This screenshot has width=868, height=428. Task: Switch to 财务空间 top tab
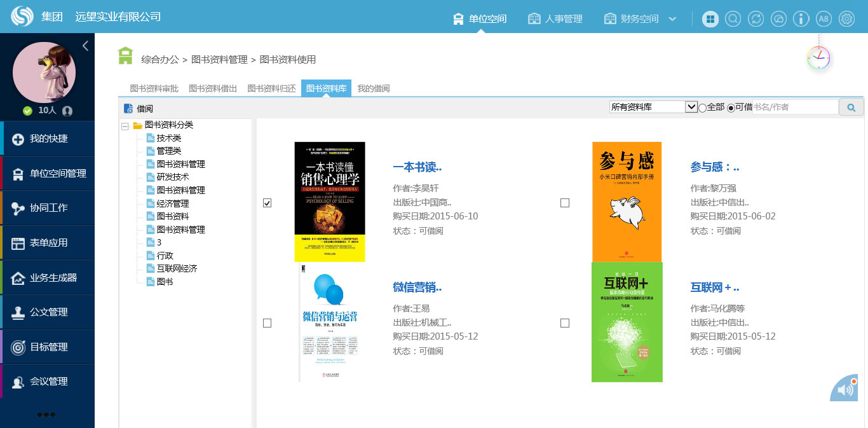[632, 18]
